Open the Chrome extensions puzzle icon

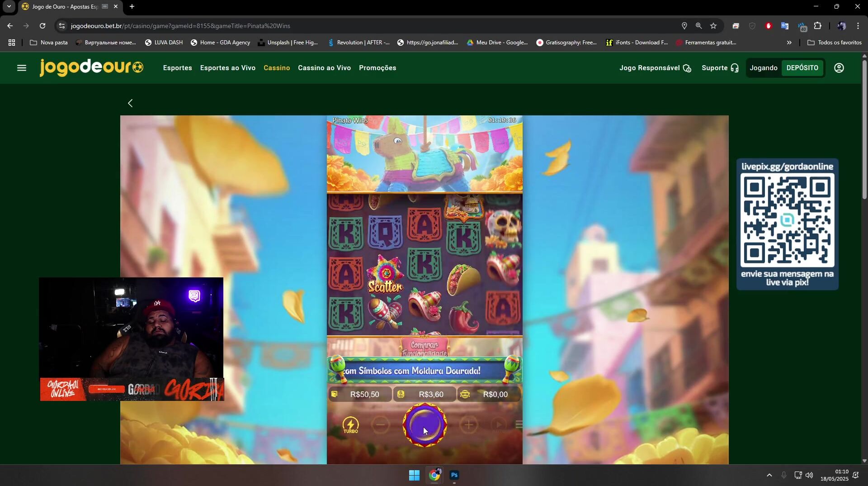click(x=817, y=26)
